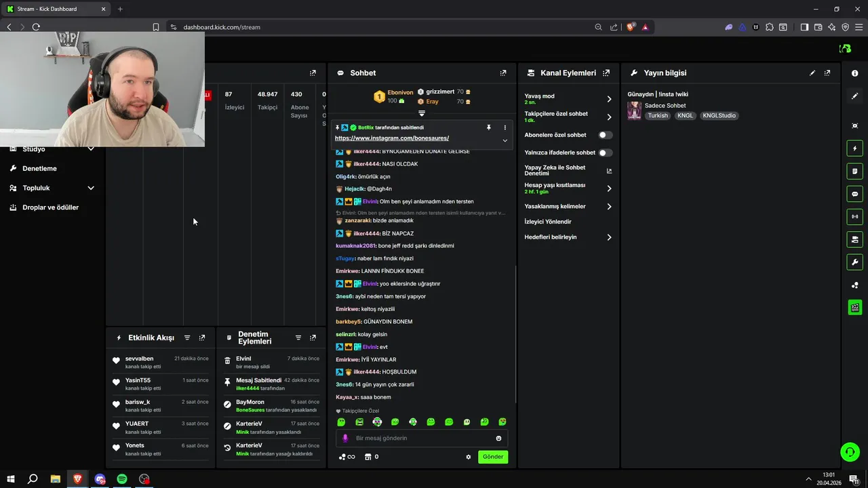Pop out the Etkinlik Akışı panel
This screenshot has width=868, height=488.
coord(202,338)
